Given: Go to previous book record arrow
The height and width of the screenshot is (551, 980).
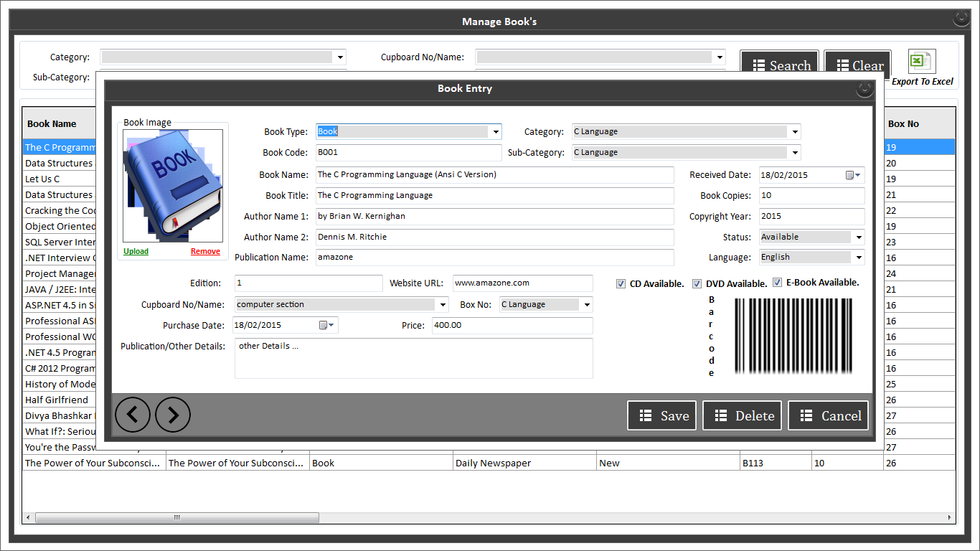Looking at the screenshot, I should (133, 414).
